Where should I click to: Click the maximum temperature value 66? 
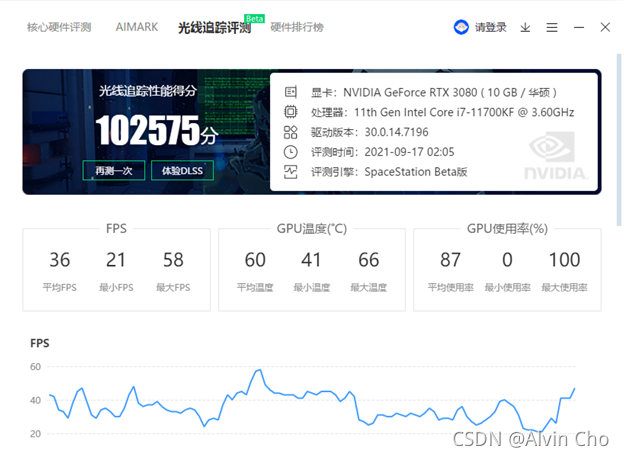click(369, 260)
